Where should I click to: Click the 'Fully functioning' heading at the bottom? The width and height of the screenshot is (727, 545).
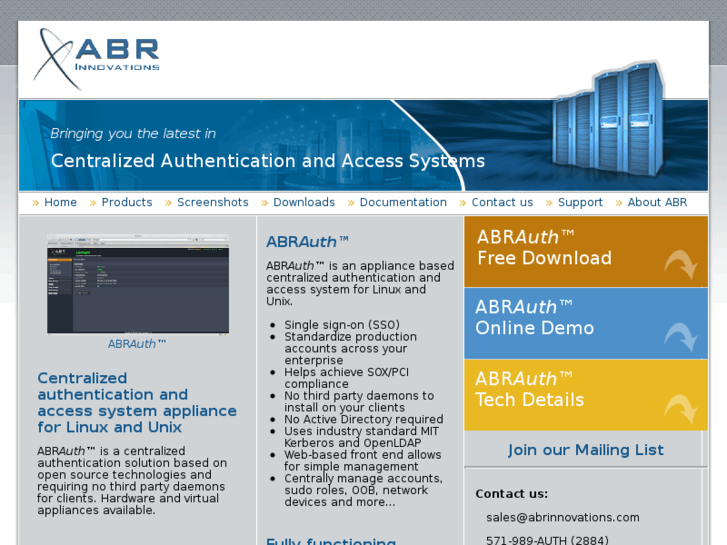331,541
